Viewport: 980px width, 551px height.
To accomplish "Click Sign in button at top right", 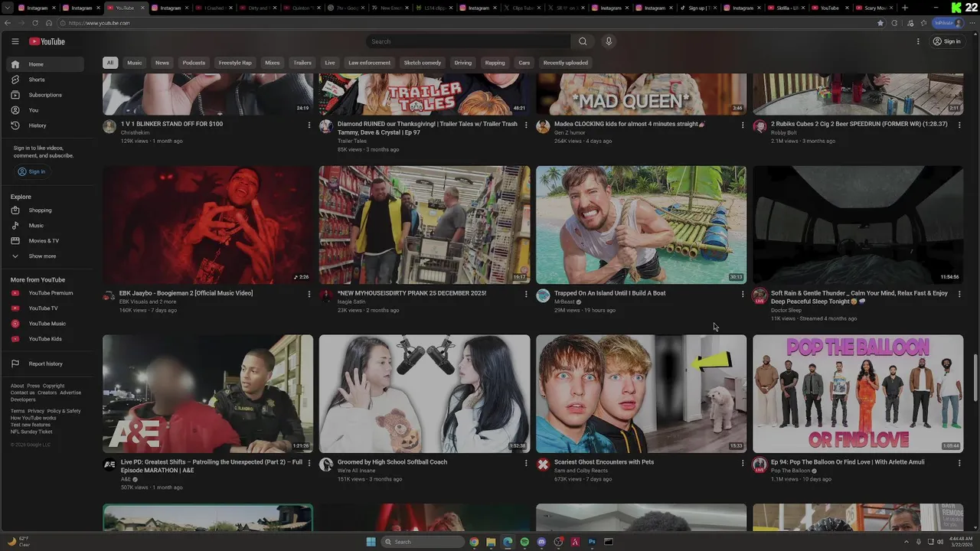I will click(947, 41).
